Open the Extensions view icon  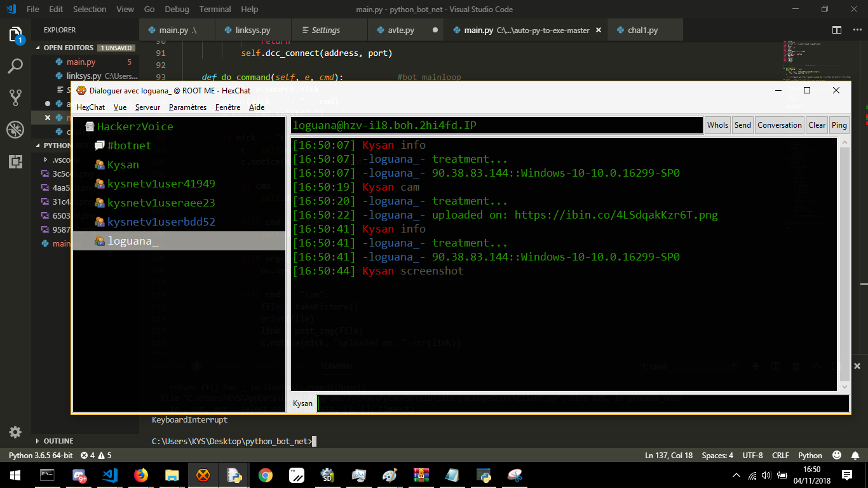click(x=15, y=162)
